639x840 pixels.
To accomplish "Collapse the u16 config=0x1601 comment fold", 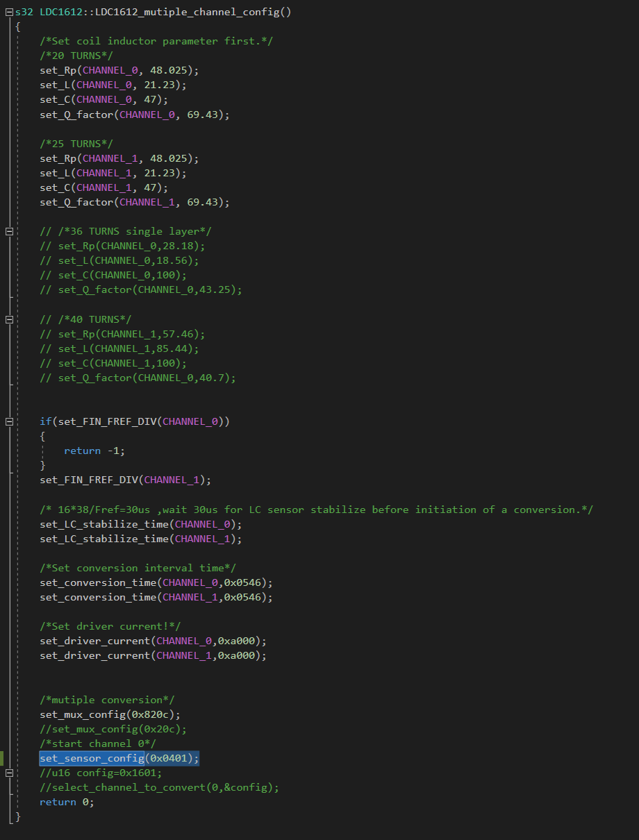I will click(x=9, y=773).
